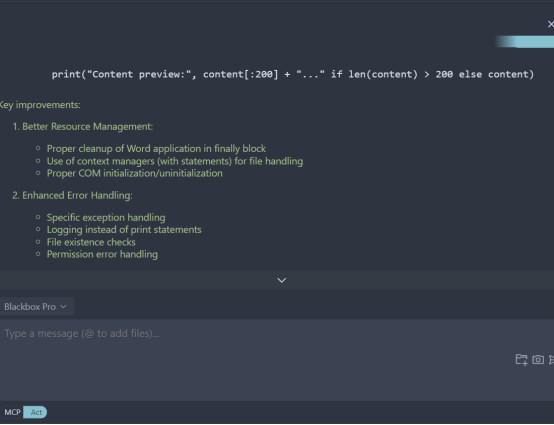
Task: Click the scroll-down chevron bar
Action: pos(277,280)
